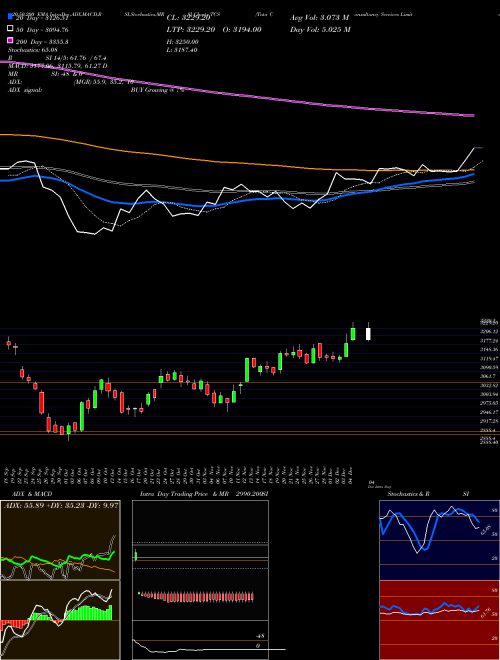The height and width of the screenshot is (660, 500).
Task: Click the MACD histogram chart panel
Action: point(60,620)
